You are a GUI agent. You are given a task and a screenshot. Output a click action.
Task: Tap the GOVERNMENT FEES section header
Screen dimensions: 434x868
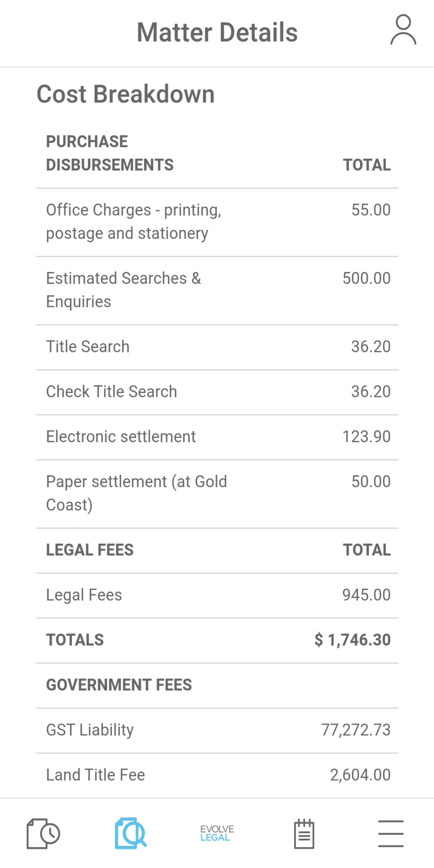click(119, 685)
